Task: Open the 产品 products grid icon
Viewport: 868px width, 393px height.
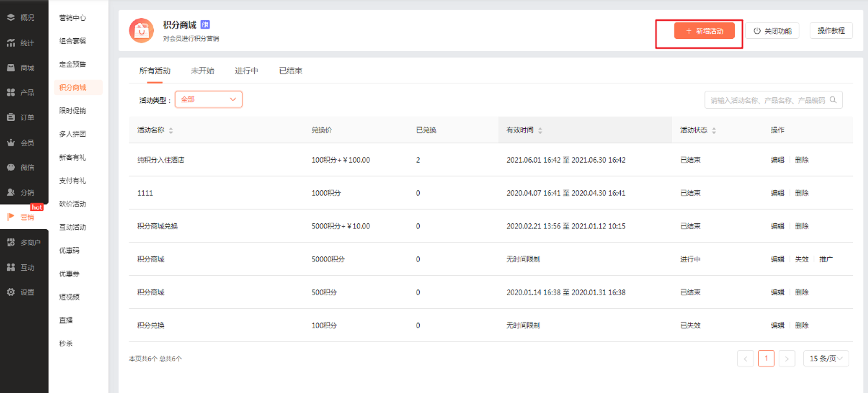Action: tap(11, 92)
